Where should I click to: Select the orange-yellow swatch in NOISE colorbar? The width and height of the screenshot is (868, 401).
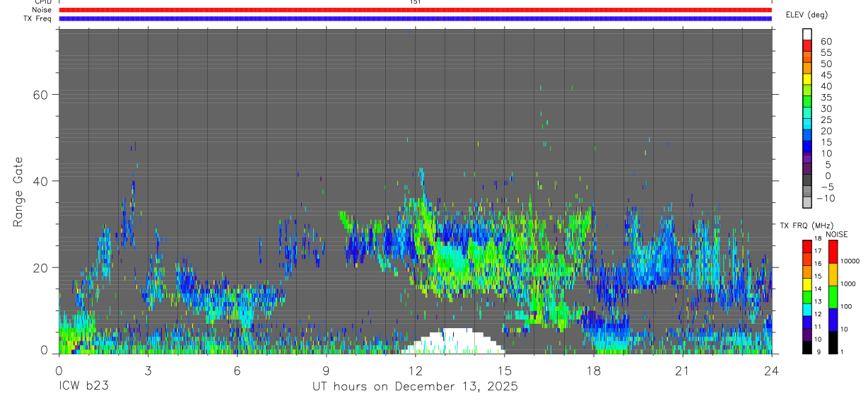pos(833,274)
